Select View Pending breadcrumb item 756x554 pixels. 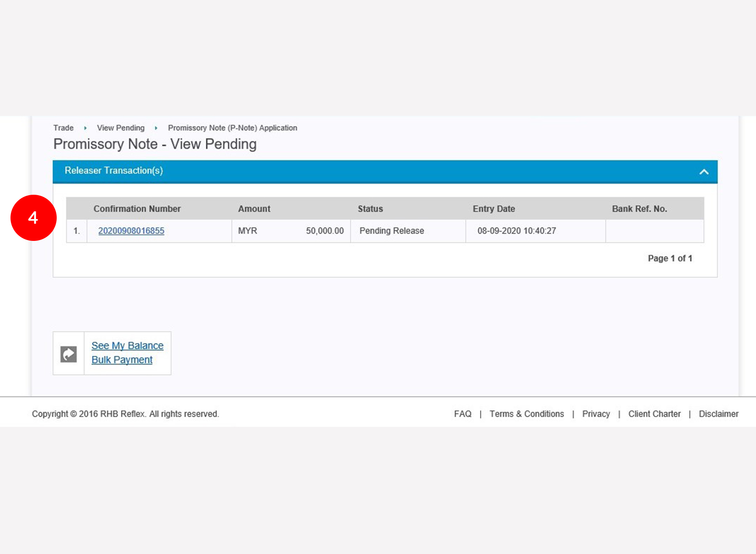click(x=121, y=128)
